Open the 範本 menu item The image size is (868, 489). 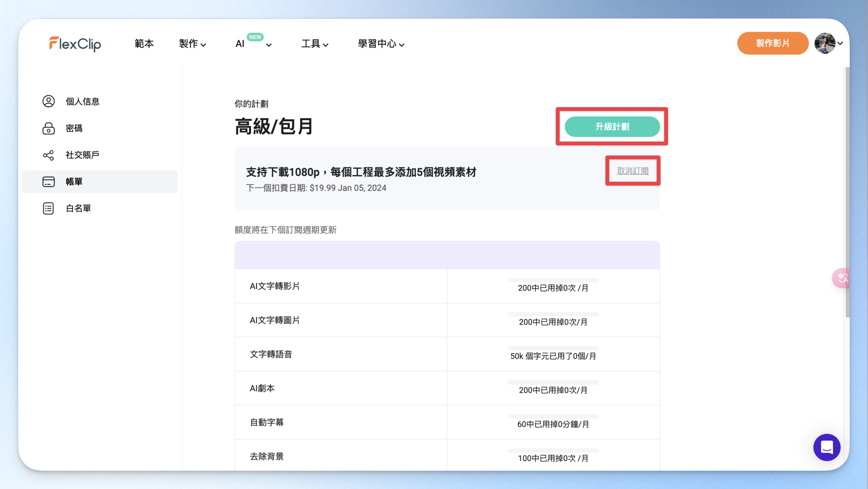(144, 43)
